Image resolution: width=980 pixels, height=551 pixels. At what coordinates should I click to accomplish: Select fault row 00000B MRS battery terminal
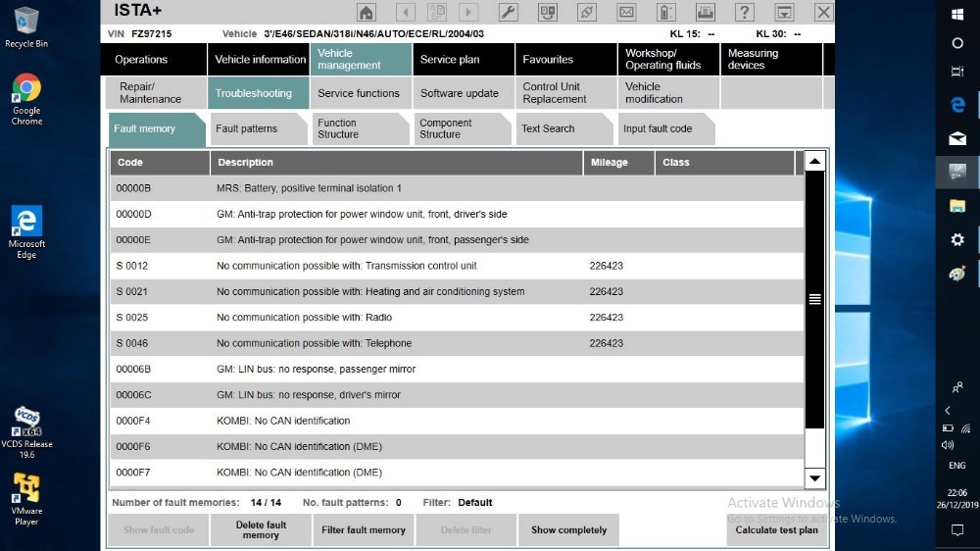[457, 188]
